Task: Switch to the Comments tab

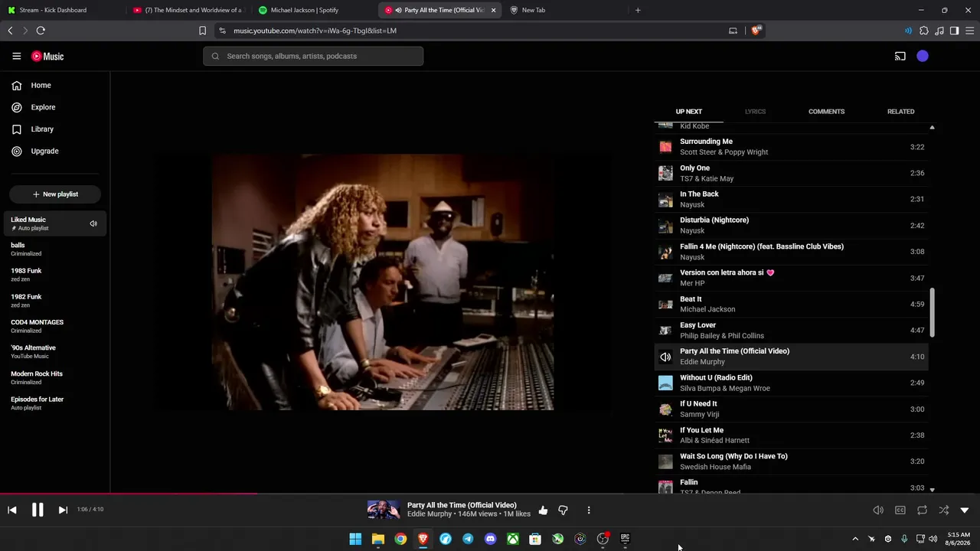Action: coord(826,112)
